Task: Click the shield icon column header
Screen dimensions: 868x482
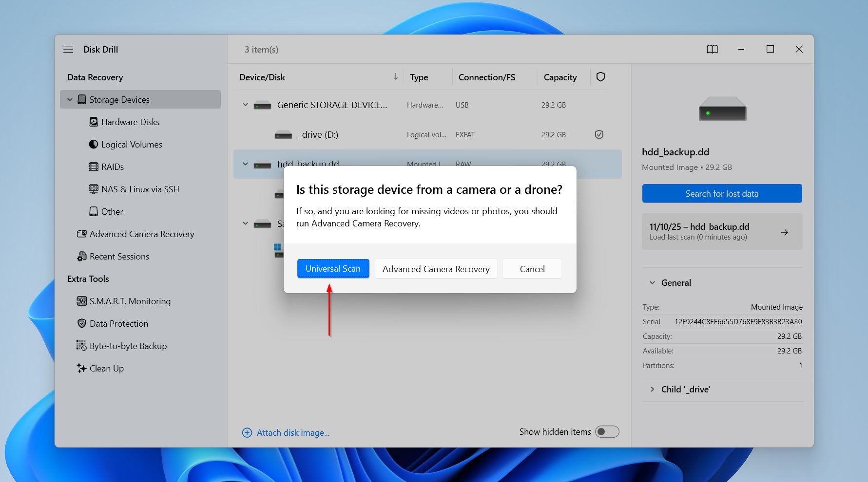Action: [x=600, y=77]
